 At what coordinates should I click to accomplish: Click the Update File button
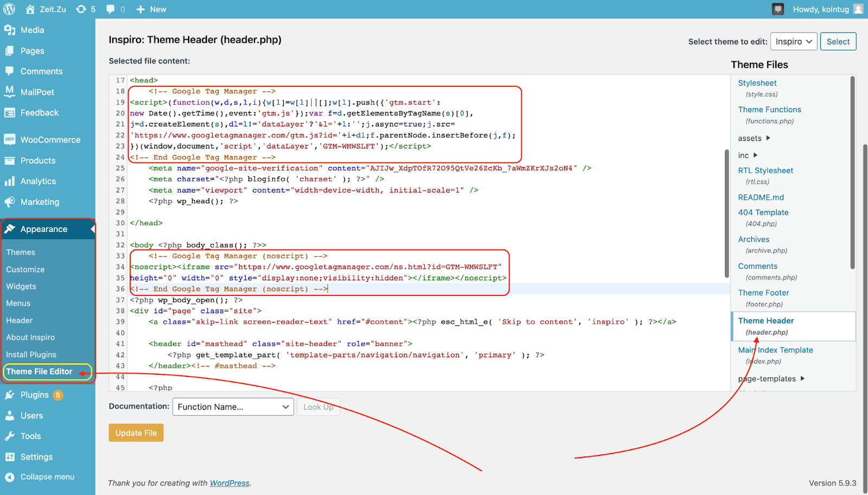[136, 433]
